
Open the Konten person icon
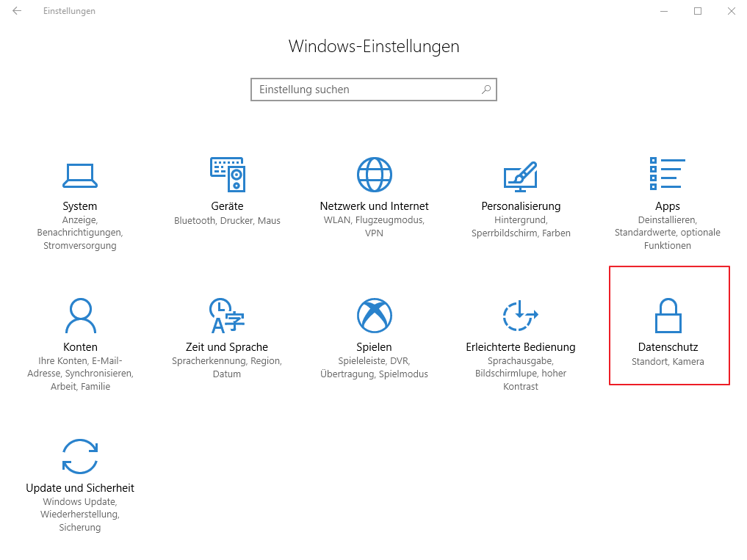(x=80, y=316)
